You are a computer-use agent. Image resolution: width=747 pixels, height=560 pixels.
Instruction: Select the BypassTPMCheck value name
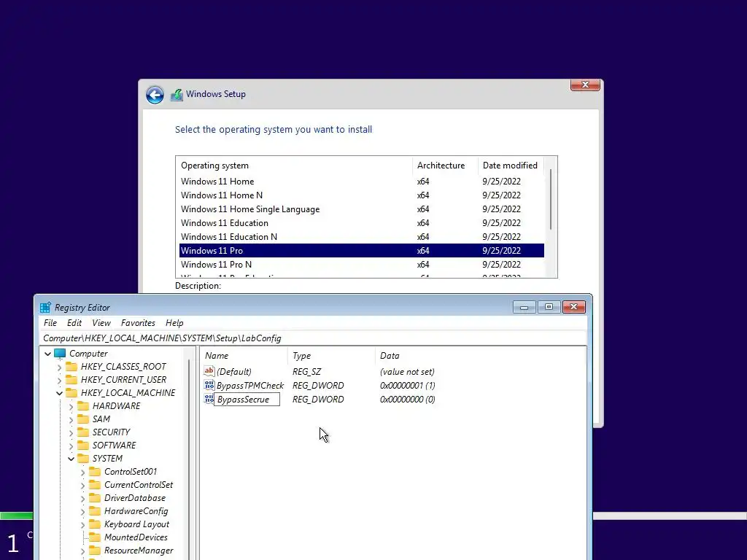point(250,386)
